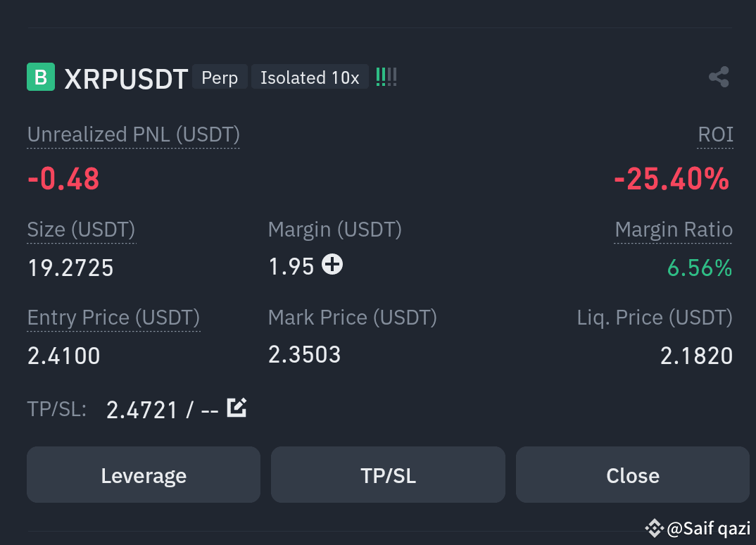Viewport: 756px width, 545px height.
Task: Open the TP/SL settings button
Action: [x=388, y=475]
